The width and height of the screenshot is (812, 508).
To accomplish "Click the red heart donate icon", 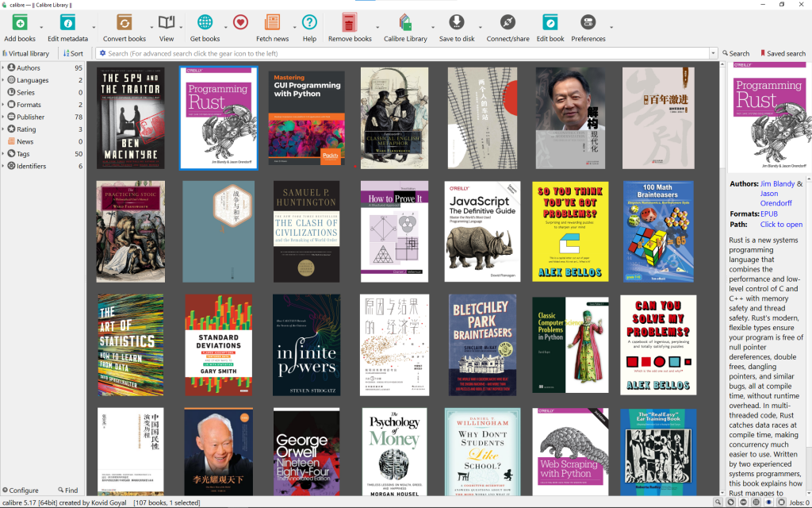I will [240, 22].
